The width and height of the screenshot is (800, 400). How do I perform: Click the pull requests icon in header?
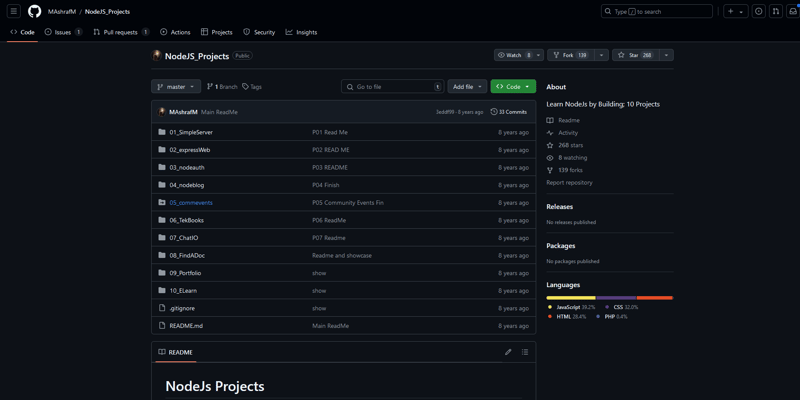point(776,12)
